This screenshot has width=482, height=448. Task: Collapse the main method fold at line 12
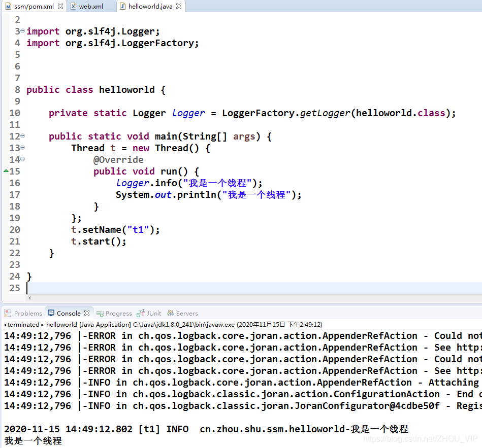(23, 136)
